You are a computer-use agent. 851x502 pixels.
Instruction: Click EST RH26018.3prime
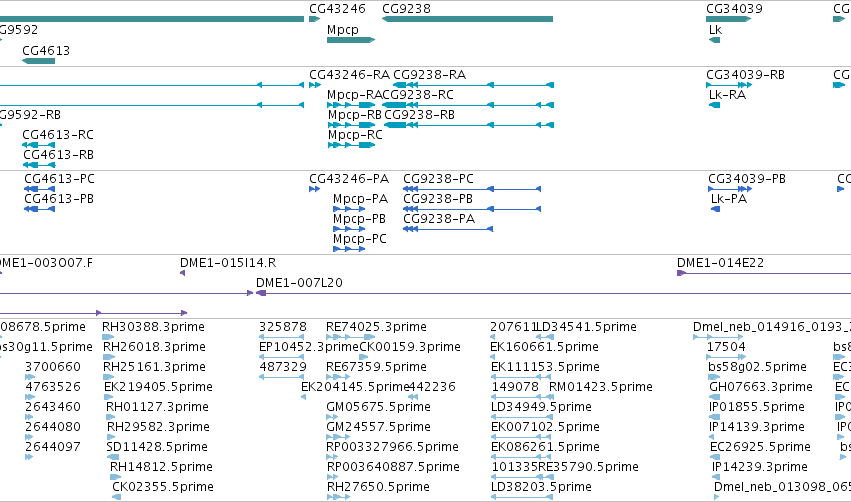(154, 347)
